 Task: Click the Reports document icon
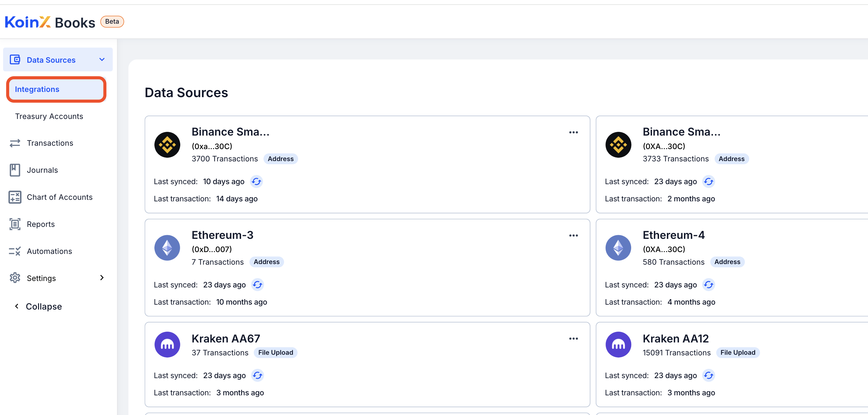click(15, 224)
